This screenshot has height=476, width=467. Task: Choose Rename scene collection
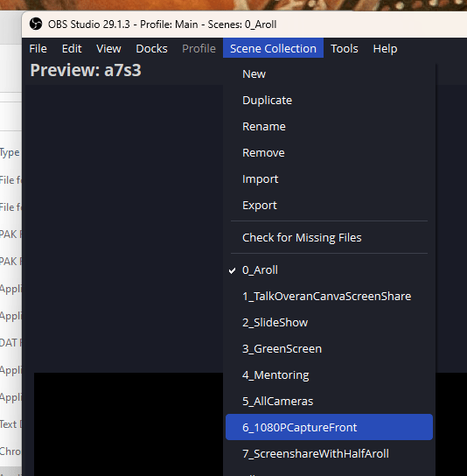(329, 127)
